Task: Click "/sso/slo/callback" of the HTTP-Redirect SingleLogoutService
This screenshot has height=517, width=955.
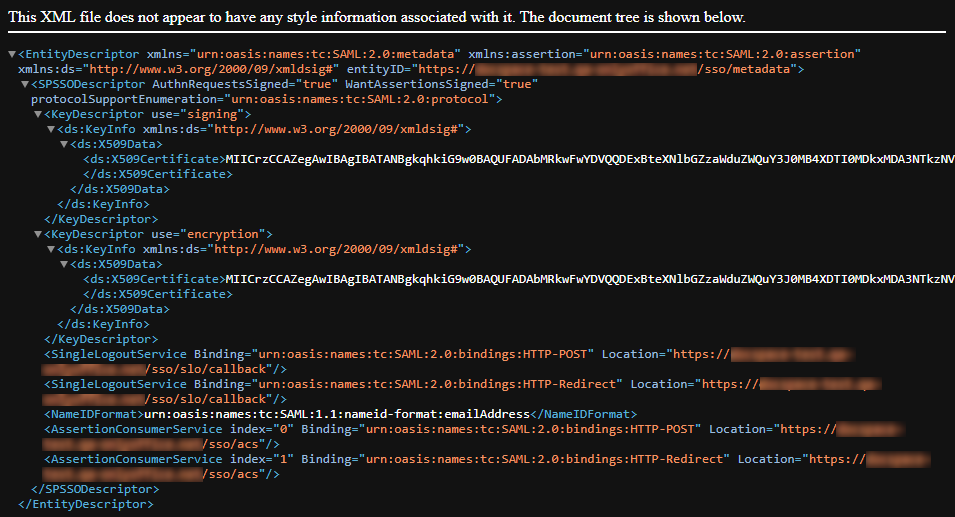Action: click(x=206, y=399)
